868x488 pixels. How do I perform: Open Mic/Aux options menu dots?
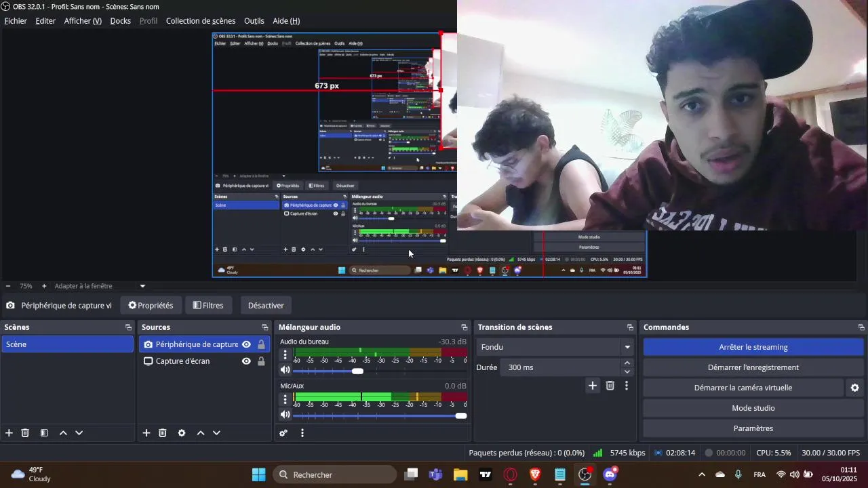pyautogui.click(x=285, y=399)
